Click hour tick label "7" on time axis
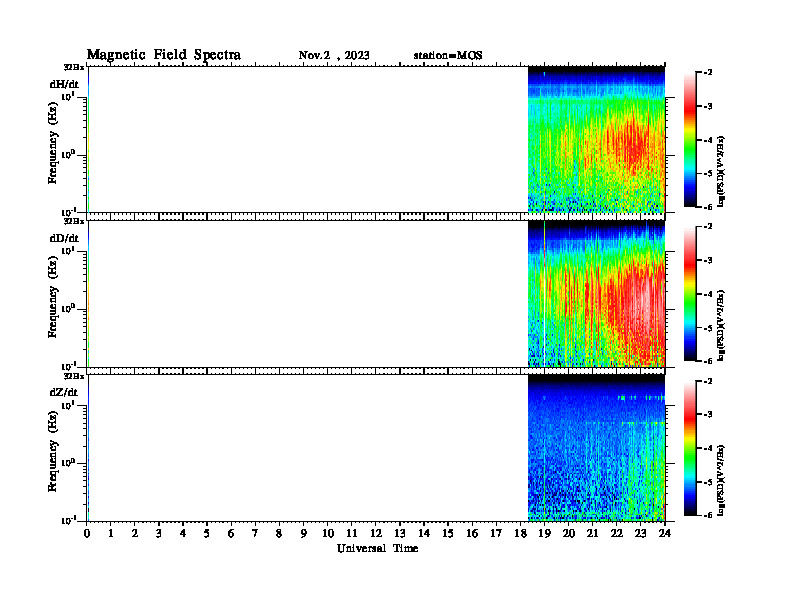Screen dimensions: 792x612 click(x=256, y=534)
